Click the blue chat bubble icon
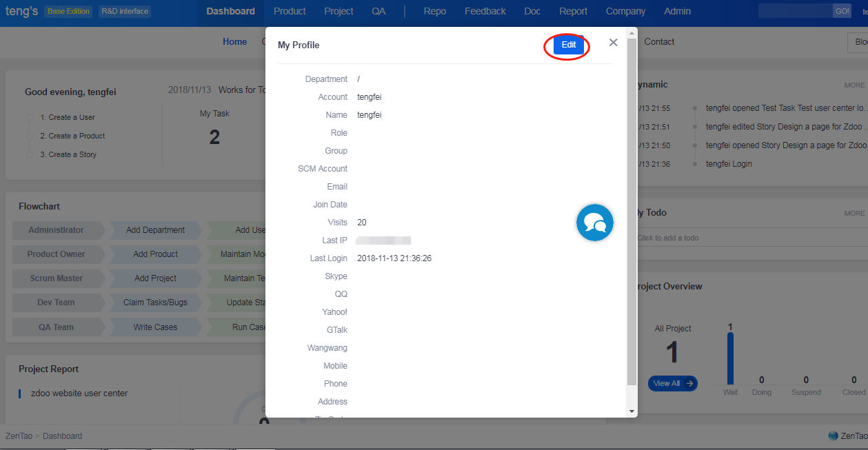Screen dimensions: 868x450 tap(594, 223)
